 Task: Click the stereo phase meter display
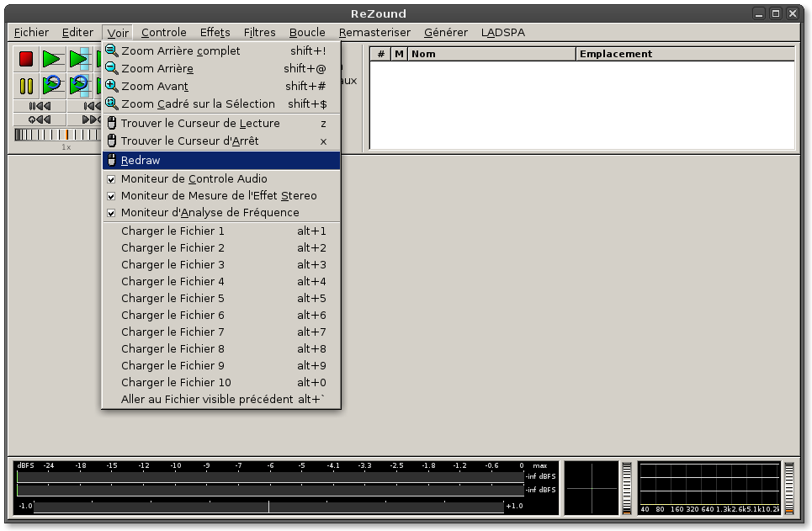(592, 488)
